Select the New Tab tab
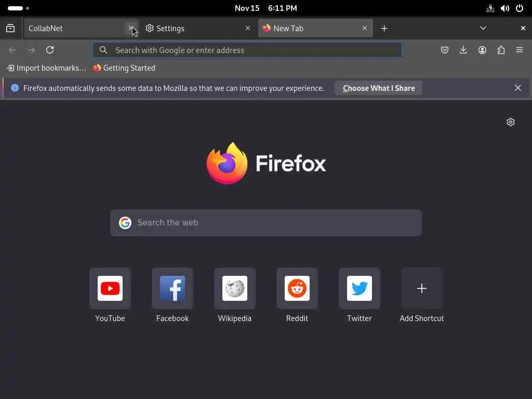 point(315,29)
